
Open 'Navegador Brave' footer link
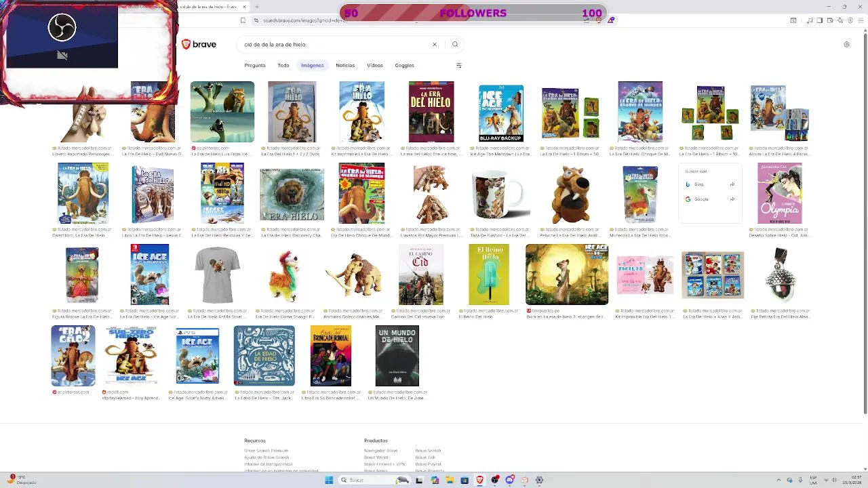coord(381,451)
